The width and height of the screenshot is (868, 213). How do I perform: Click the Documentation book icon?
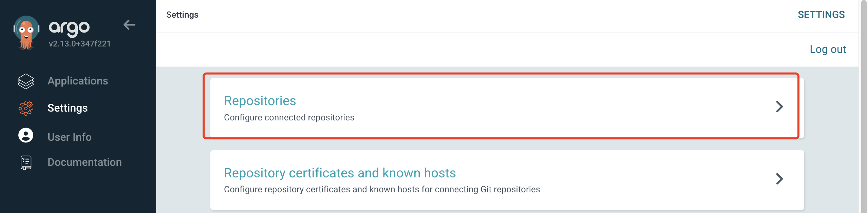click(x=26, y=162)
